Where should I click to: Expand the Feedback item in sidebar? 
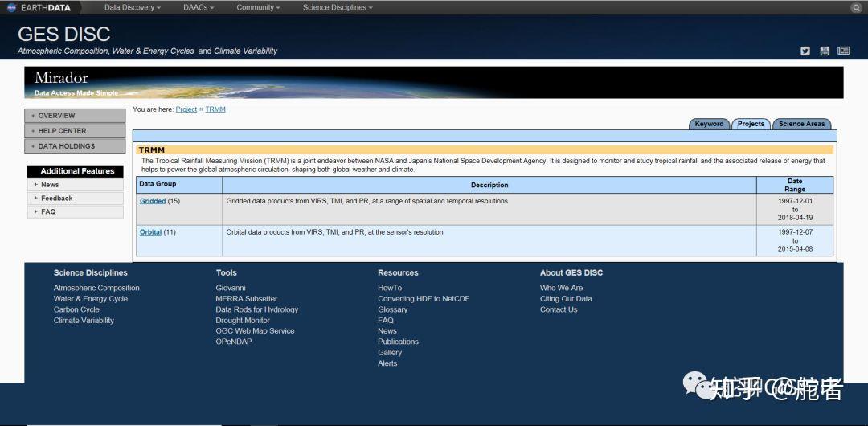(x=75, y=199)
